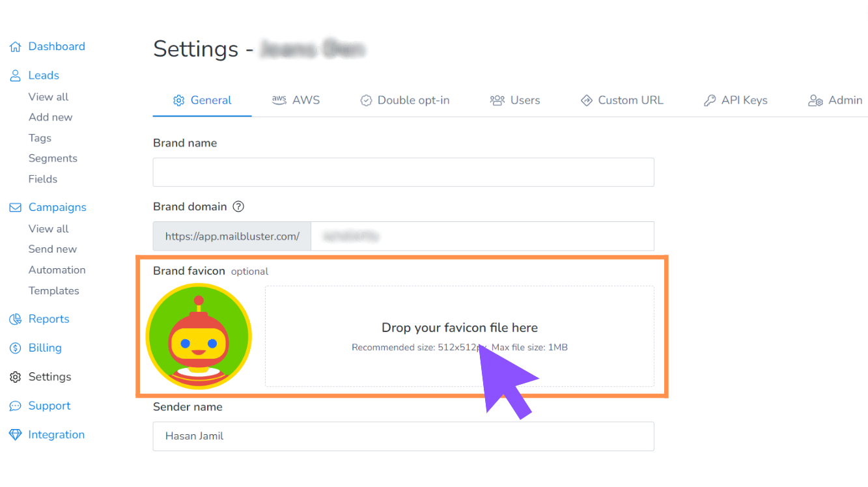The width and height of the screenshot is (868, 487).
Task: Open the Admin tab
Action: [835, 100]
